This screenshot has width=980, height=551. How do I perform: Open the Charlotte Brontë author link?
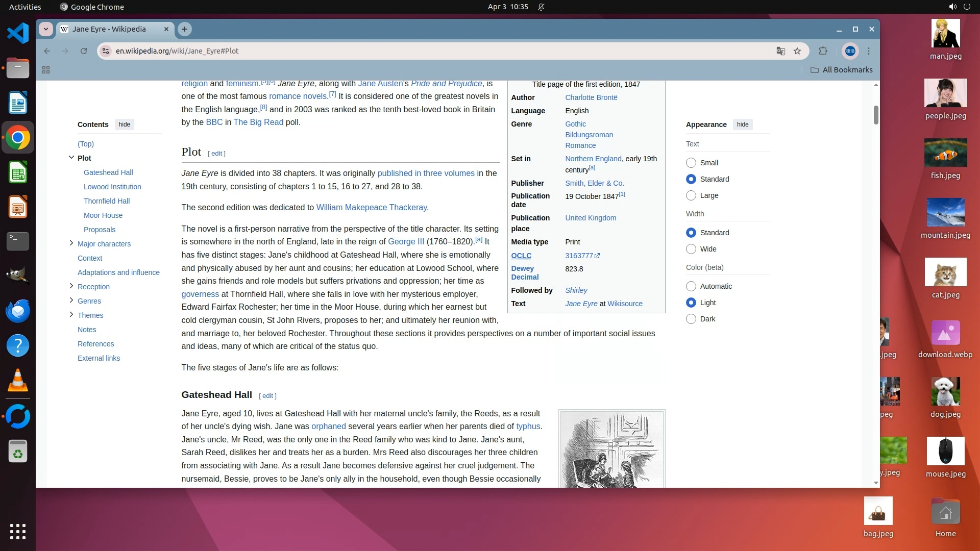[x=591, y=97]
